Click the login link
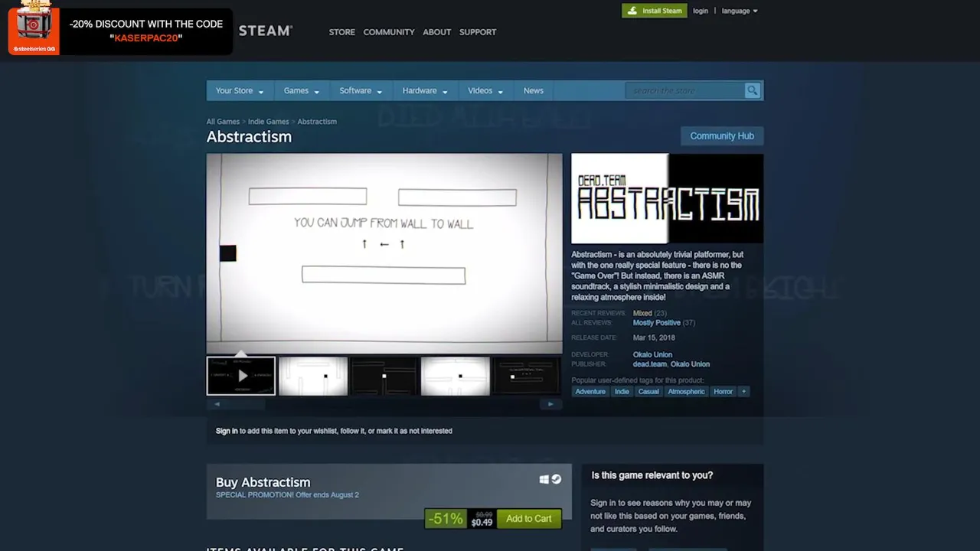 pos(701,11)
